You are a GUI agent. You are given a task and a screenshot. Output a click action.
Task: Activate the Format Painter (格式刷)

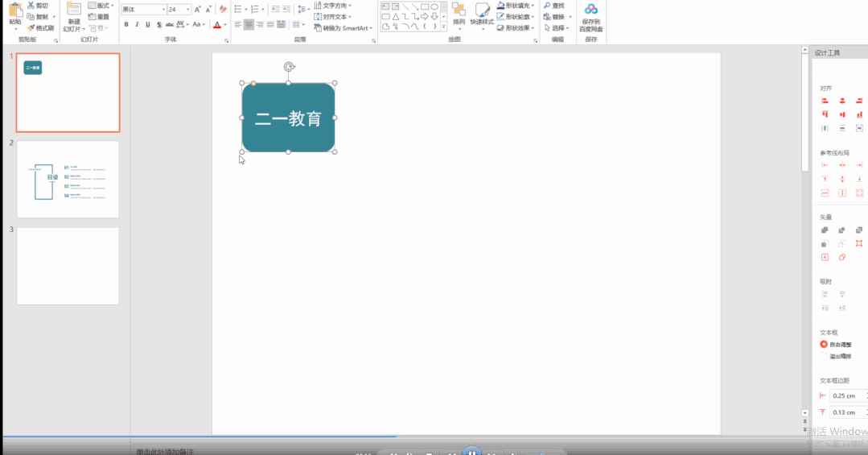[40, 27]
